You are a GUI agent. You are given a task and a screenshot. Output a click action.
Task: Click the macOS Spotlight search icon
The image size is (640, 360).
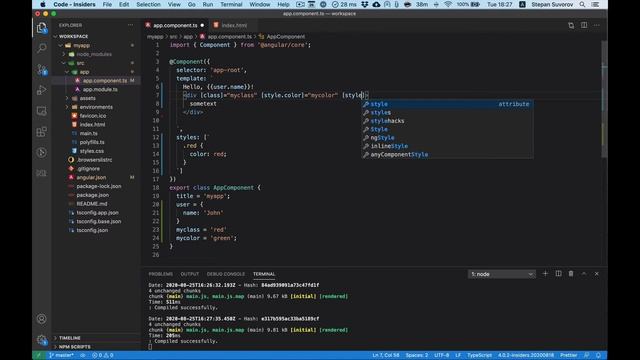(x=582, y=4)
